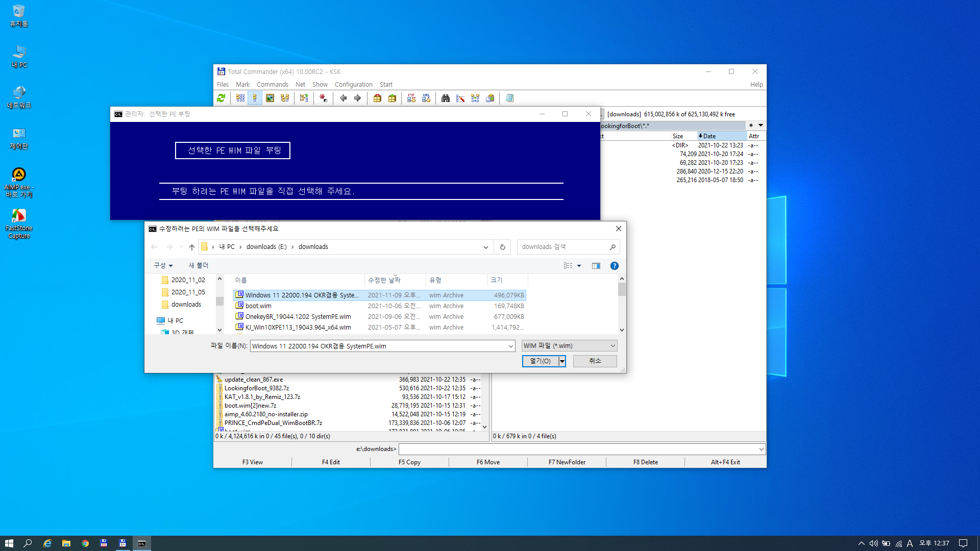Open the Files menu in Total Commander
The height and width of the screenshot is (551, 980).
(x=223, y=85)
